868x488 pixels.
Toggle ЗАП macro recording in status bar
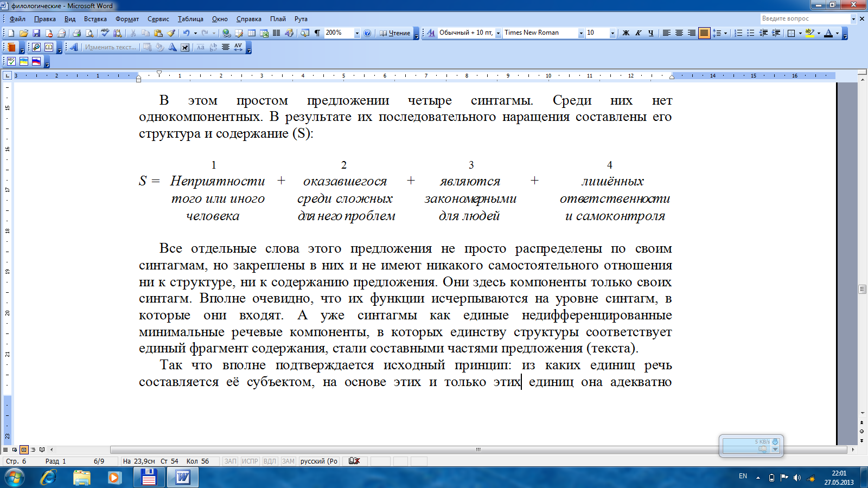231,461
